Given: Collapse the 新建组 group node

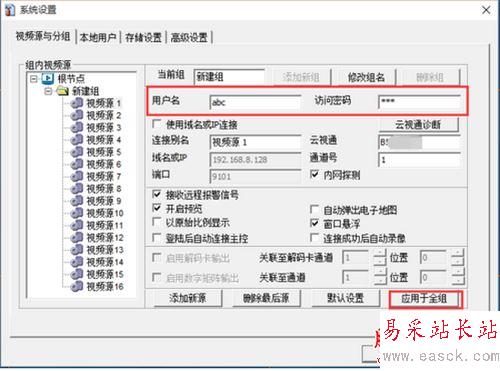Looking at the screenshot, I should point(48,91).
